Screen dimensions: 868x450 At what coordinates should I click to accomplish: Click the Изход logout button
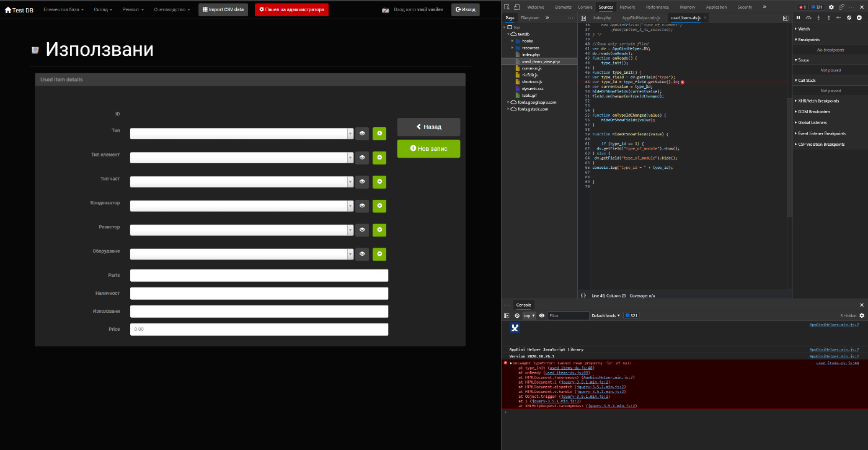coord(465,9)
